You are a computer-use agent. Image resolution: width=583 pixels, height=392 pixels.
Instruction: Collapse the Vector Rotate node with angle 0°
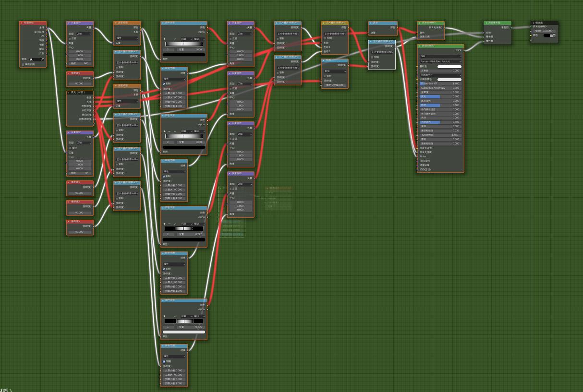pyautogui.click(x=69, y=132)
